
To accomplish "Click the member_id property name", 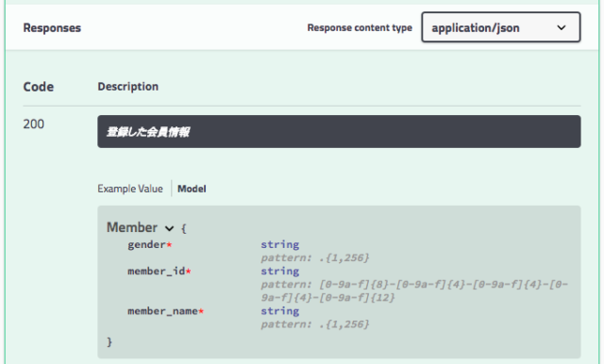I will click(x=157, y=271).
